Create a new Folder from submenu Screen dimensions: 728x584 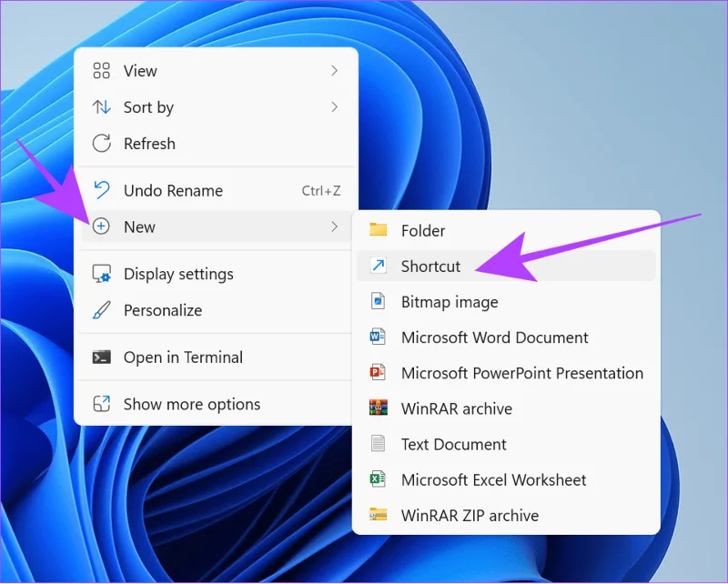[x=506, y=230]
